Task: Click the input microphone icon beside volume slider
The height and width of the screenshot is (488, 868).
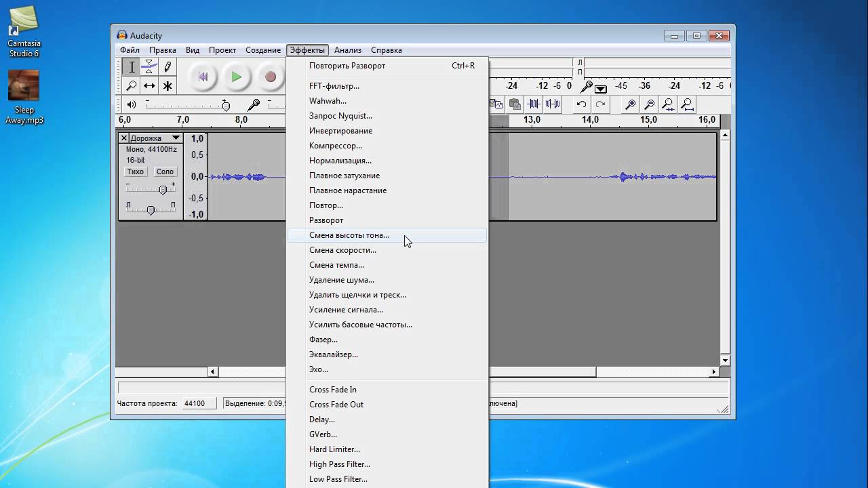Action: 254,104
